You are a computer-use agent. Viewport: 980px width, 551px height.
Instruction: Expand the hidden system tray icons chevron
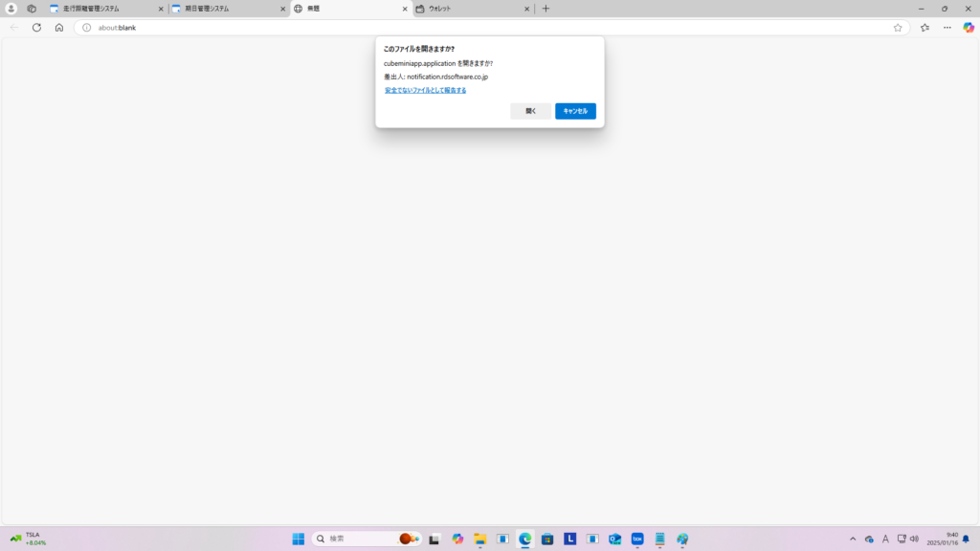853,539
